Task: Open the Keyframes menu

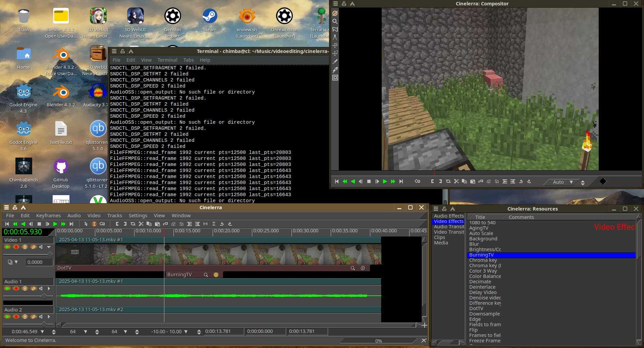Action: pos(48,216)
